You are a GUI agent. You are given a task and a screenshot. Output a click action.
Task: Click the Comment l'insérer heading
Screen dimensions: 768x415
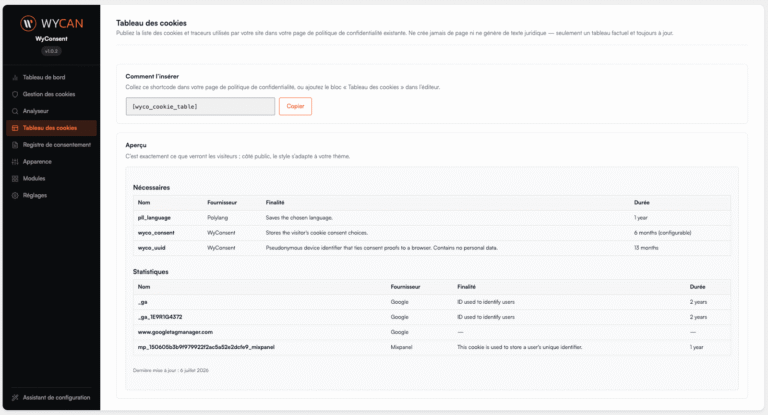pos(152,76)
